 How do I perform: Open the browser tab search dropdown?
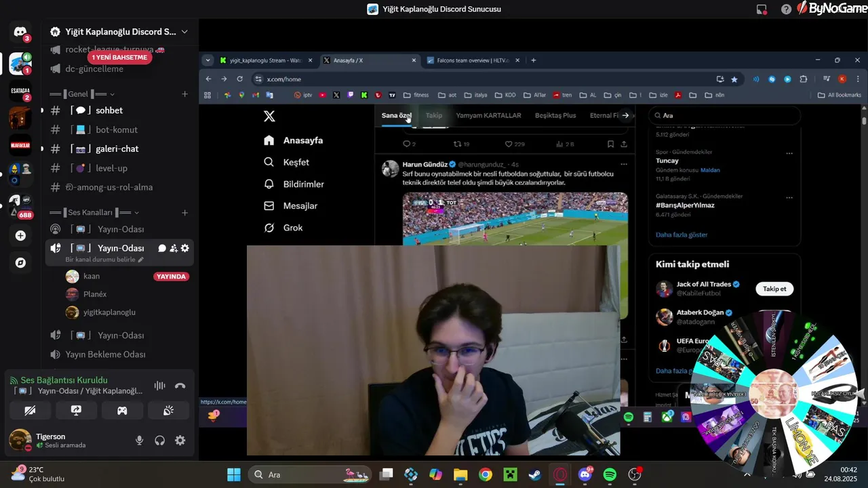tap(208, 60)
